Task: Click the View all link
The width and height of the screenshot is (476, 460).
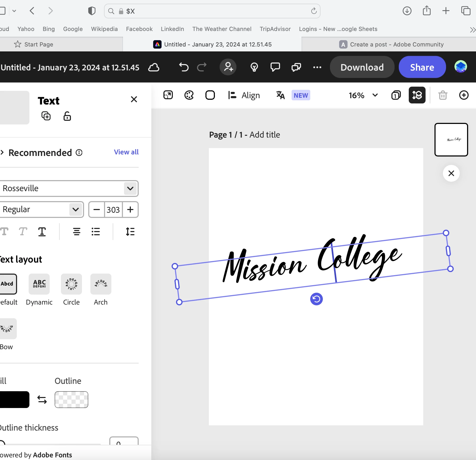Action: pyautogui.click(x=126, y=152)
